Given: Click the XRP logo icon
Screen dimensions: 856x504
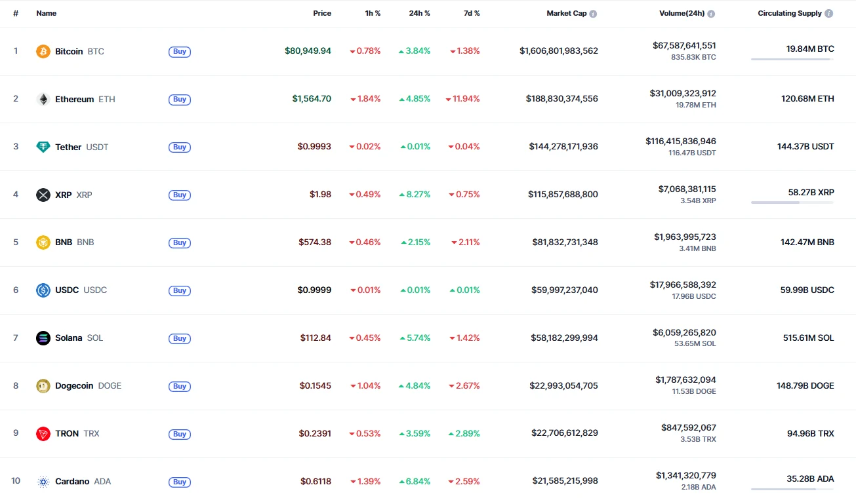Looking at the screenshot, I should coord(43,195).
